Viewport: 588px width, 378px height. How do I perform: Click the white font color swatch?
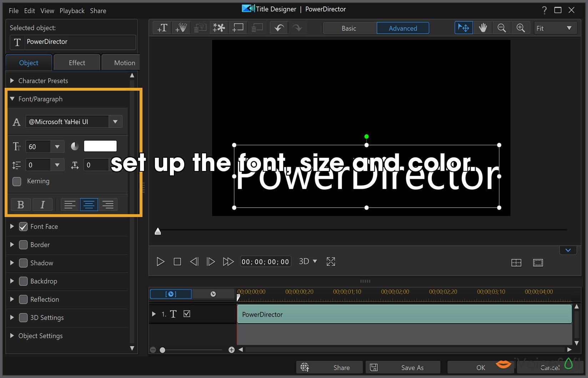[x=100, y=146]
